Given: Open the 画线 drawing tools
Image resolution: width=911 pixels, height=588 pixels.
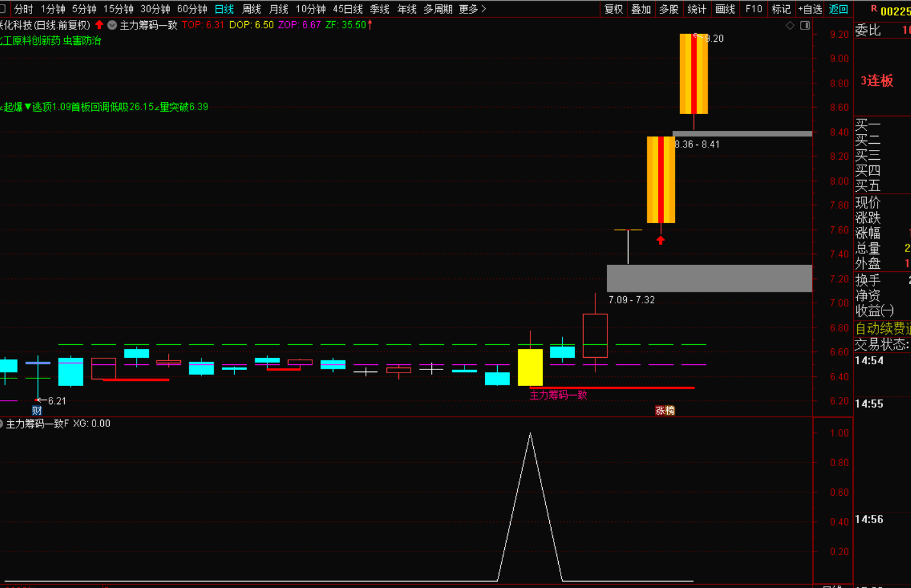Looking at the screenshot, I should [725, 9].
